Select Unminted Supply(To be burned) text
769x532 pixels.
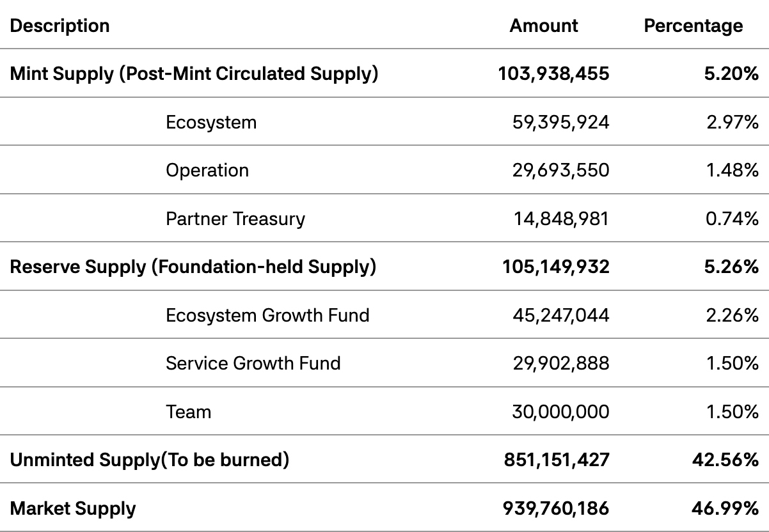coord(150,460)
